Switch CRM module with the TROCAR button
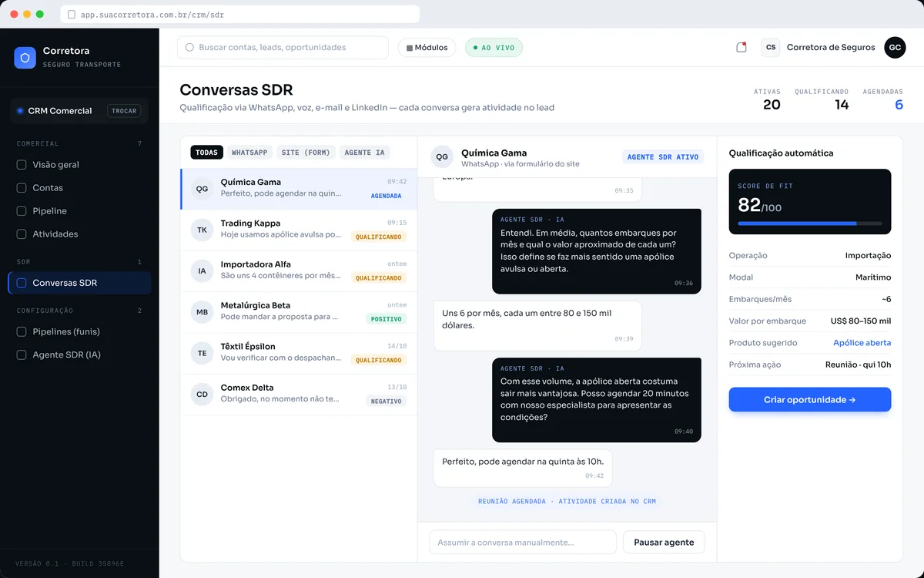The image size is (924, 578). pyautogui.click(x=124, y=111)
